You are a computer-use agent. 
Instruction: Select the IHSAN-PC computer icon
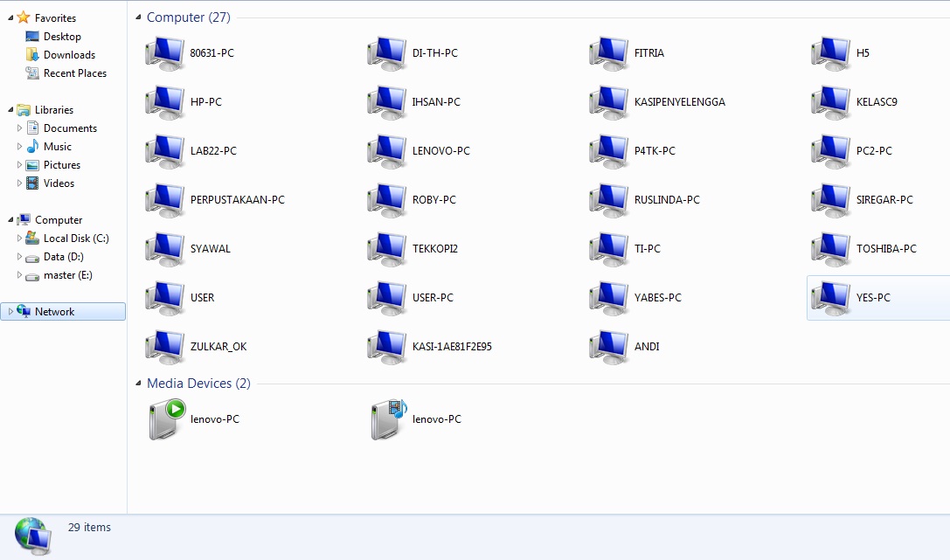click(386, 102)
